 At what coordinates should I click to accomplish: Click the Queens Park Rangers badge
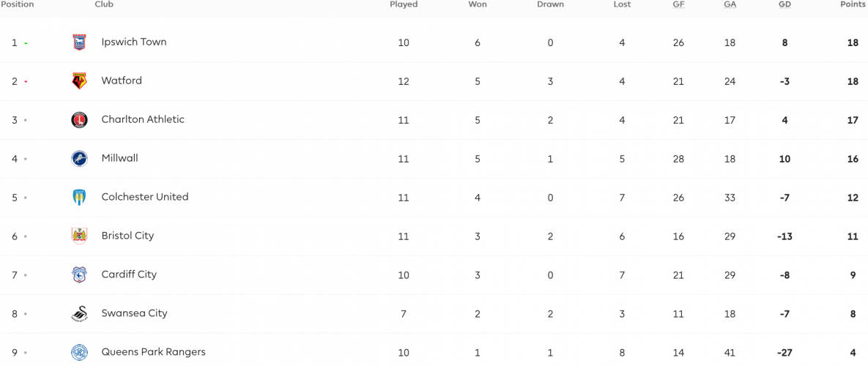pos(79,352)
